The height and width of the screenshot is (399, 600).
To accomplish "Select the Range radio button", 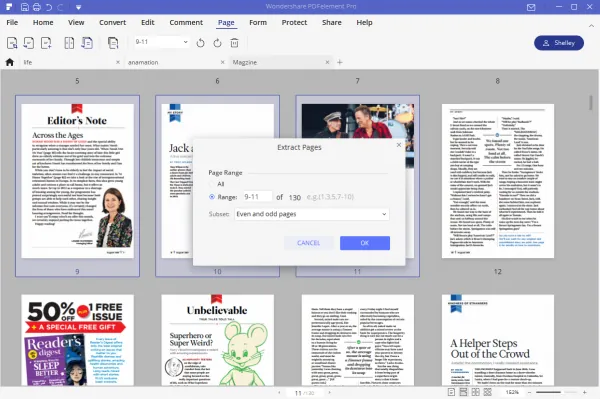I will point(212,197).
